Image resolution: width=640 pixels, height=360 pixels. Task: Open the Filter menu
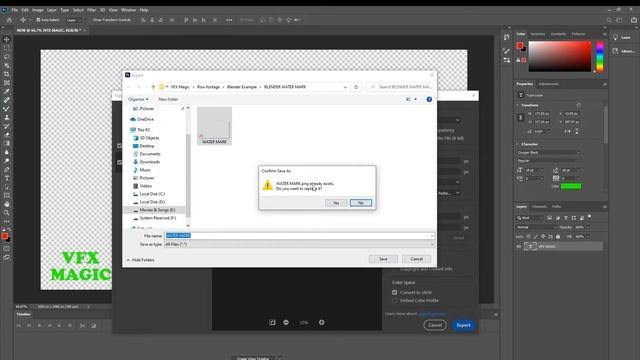click(91, 10)
